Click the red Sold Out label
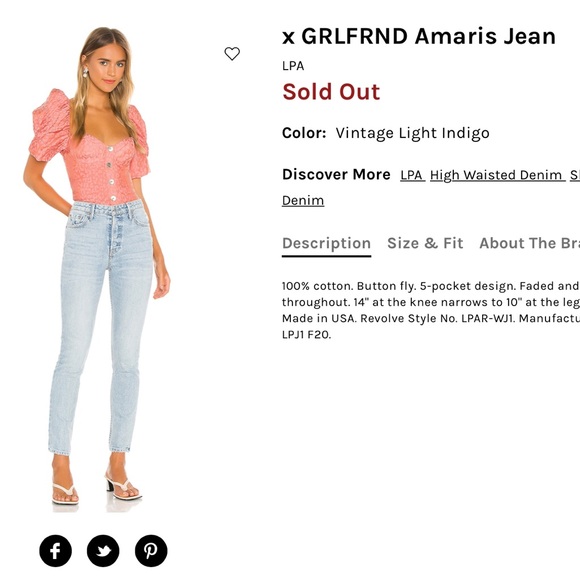The height and width of the screenshot is (580, 580). click(331, 92)
